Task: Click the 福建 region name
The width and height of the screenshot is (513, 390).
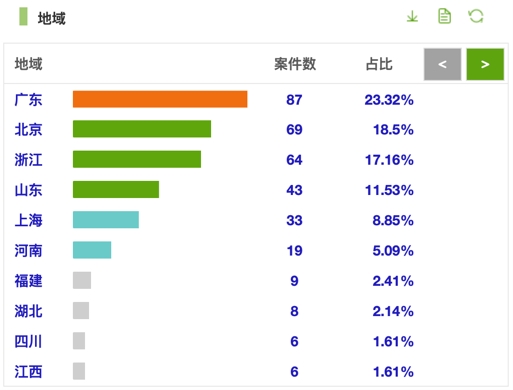Action: point(28,281)
